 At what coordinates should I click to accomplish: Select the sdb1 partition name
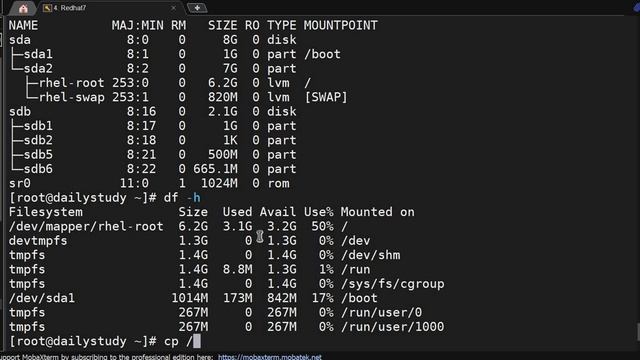(38, 126)
